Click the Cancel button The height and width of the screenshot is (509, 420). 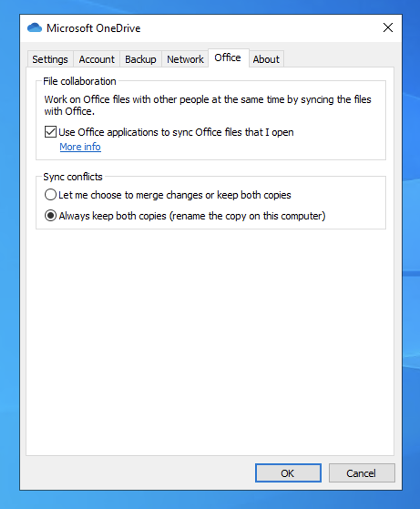pos(362,473)
